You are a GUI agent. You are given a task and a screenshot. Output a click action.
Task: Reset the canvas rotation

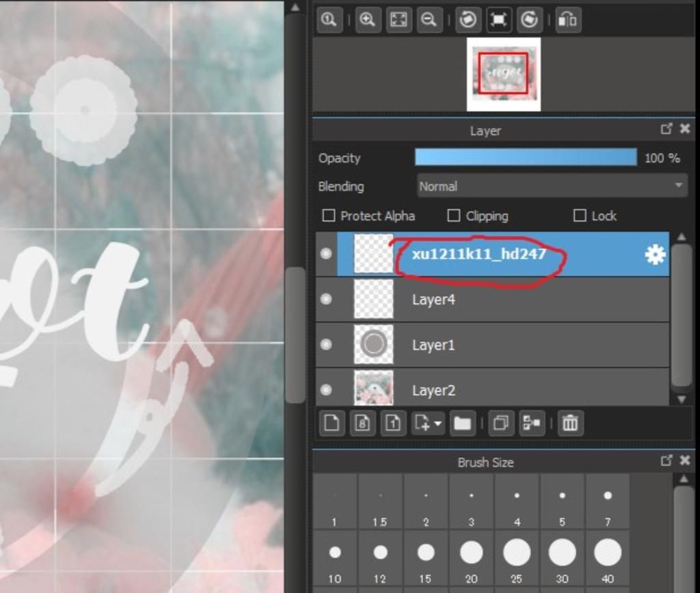(x=498, y=20)
